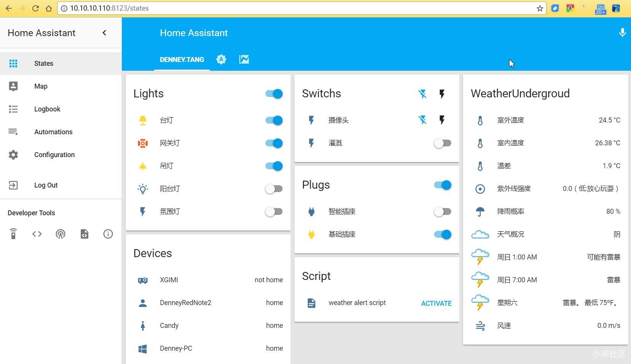Screen dimensions: 631x364
Task: Click the 降雨概率 umbrella icon
Action: pyautogui.click(x=480, y=211)
